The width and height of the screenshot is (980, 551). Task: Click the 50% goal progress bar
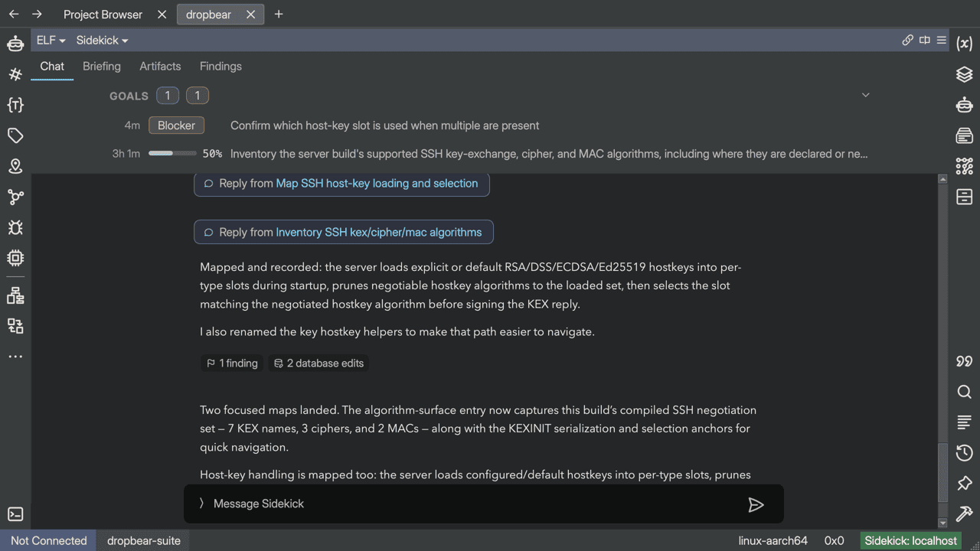click(171, 154)
